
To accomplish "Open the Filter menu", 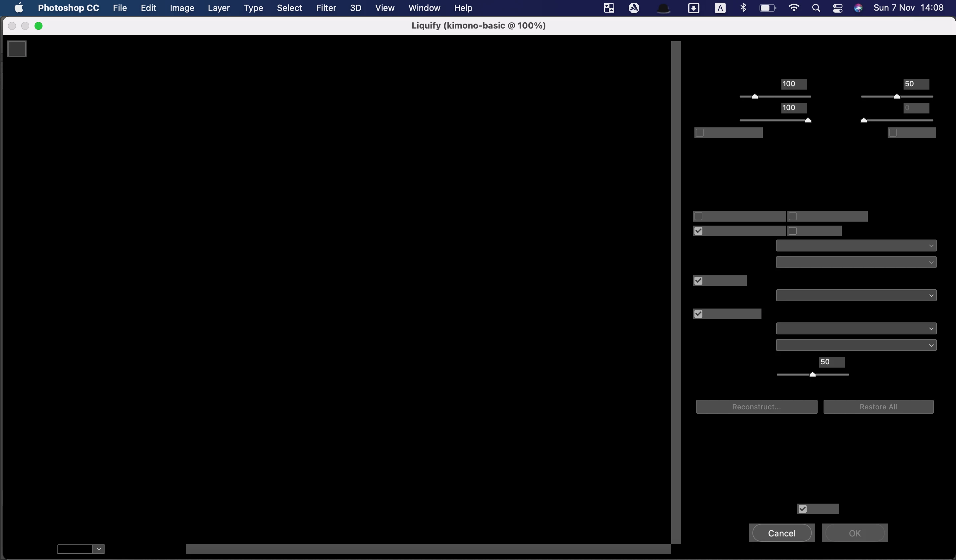I will click(x=326, y=8).
